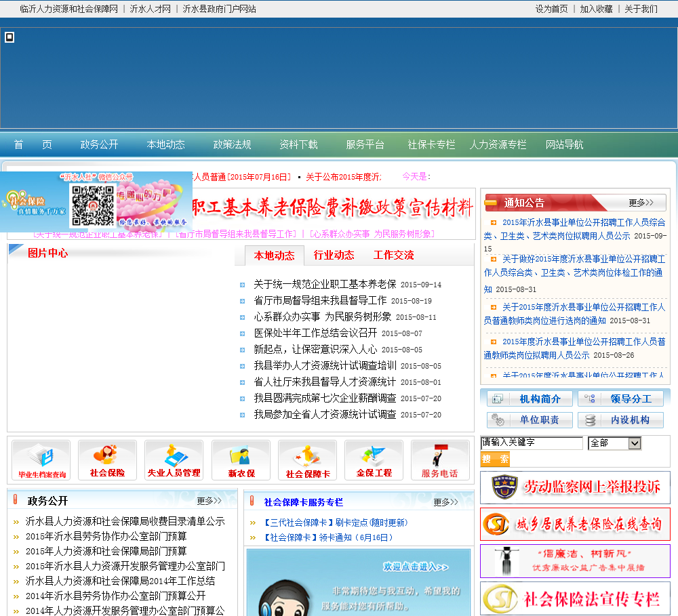The width and height of the screenshot is (678, 616).
Task: Open 政策法规 navigation menu
Action: tap(232, 144)
